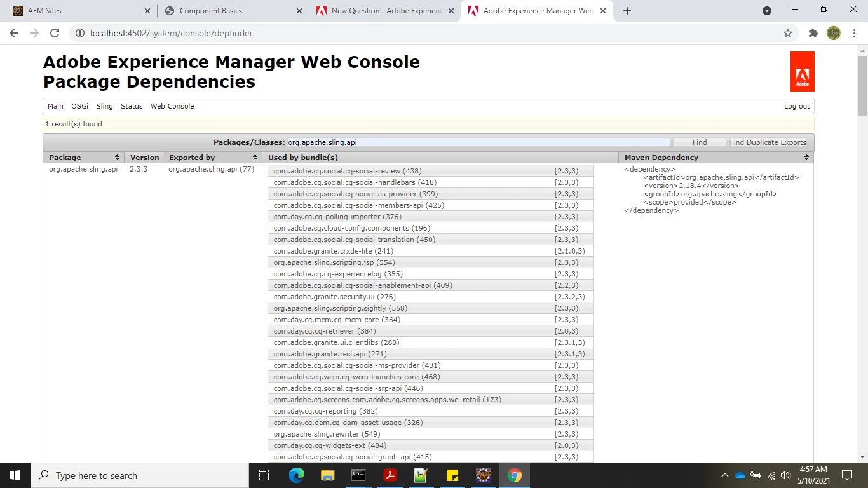Open the org.apache.sling.api (77) bundle link
This screenshot has width=868, height=488.
coord(211,169)
